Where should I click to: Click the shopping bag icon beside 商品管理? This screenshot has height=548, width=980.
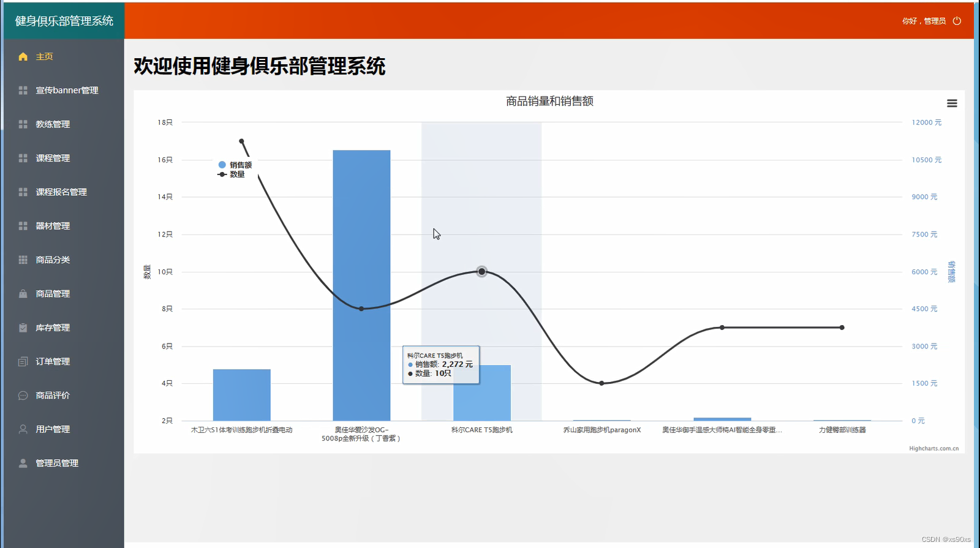23,294
